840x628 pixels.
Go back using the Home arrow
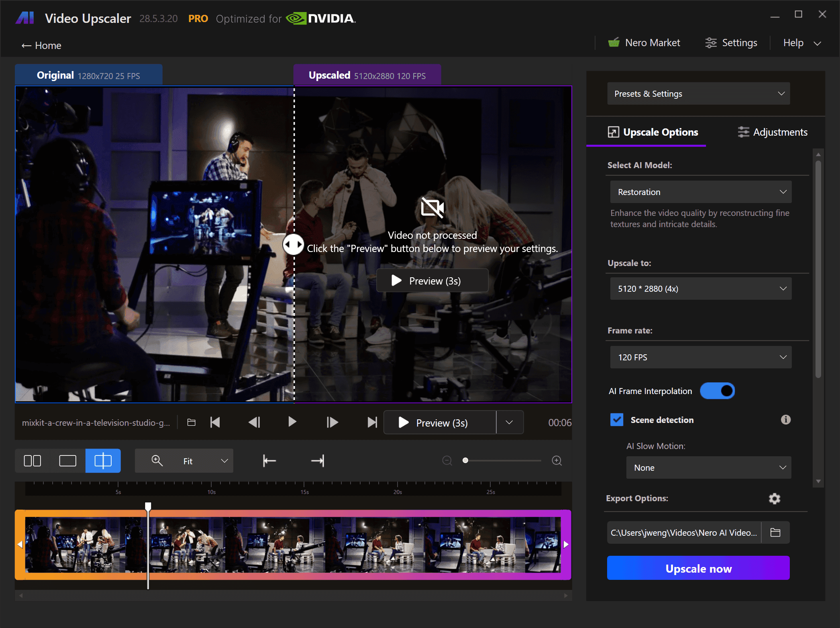(x=41, y=45)
